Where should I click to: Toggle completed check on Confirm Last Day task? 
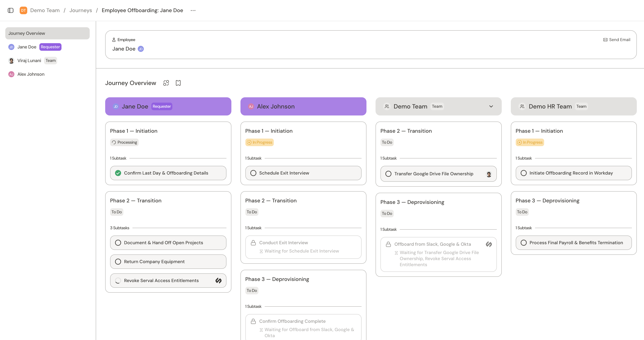[118, 173]
